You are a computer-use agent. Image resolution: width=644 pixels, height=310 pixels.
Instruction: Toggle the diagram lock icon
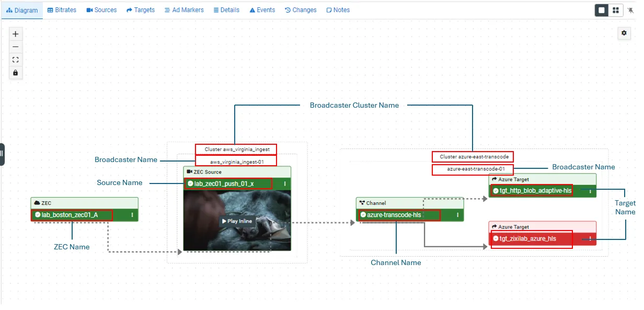16,73
